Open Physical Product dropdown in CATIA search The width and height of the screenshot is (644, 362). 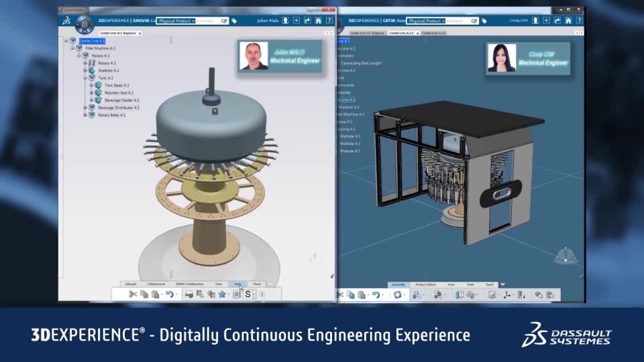click(427, 21)
